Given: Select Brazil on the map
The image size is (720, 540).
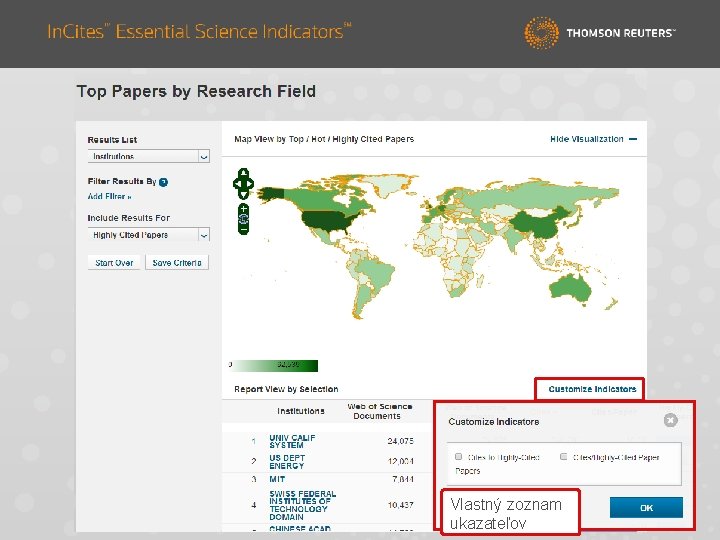Looking at the screenshot, I should point(376,272).
